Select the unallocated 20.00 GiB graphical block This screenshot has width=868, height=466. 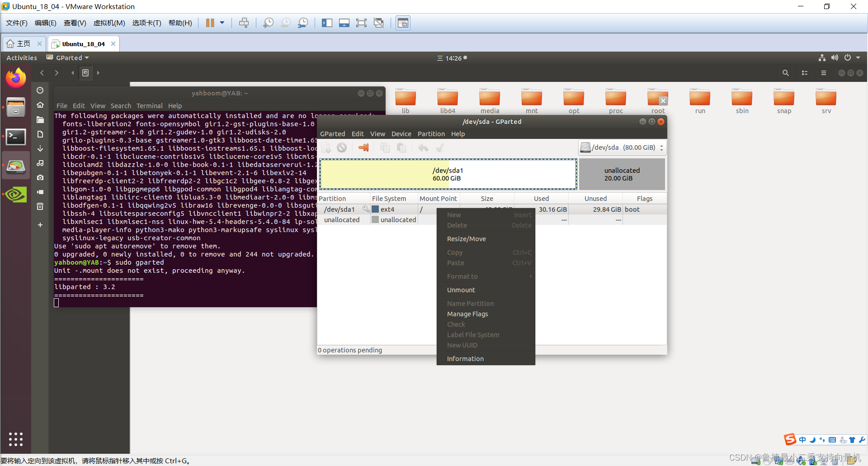[x=622, y=174]
